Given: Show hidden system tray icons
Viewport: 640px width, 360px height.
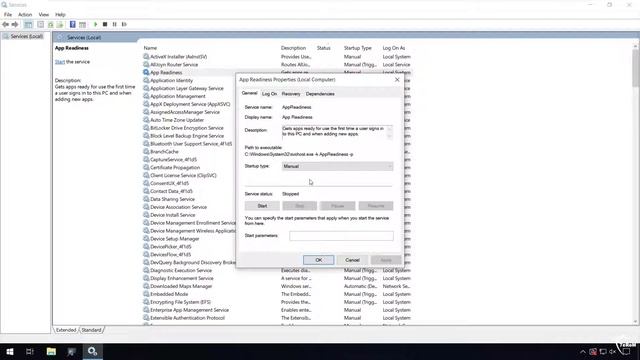Looking at the screenshot, I should click(x=583, y=352).
